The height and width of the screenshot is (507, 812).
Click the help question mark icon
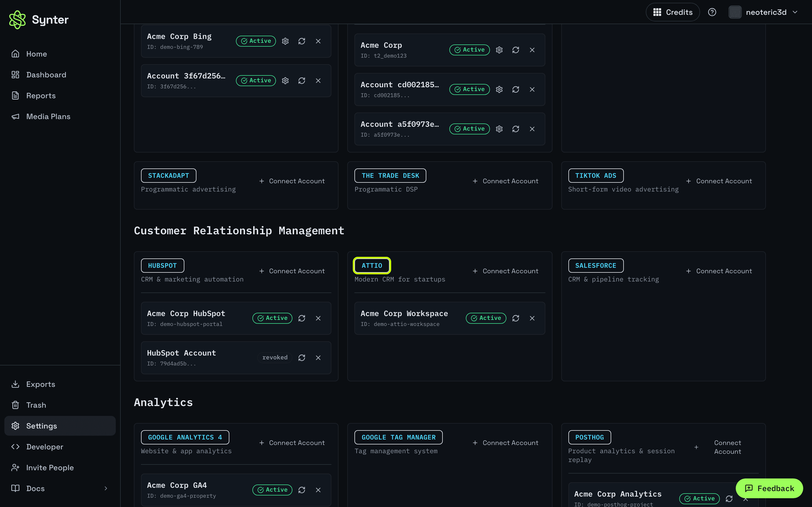712,12
